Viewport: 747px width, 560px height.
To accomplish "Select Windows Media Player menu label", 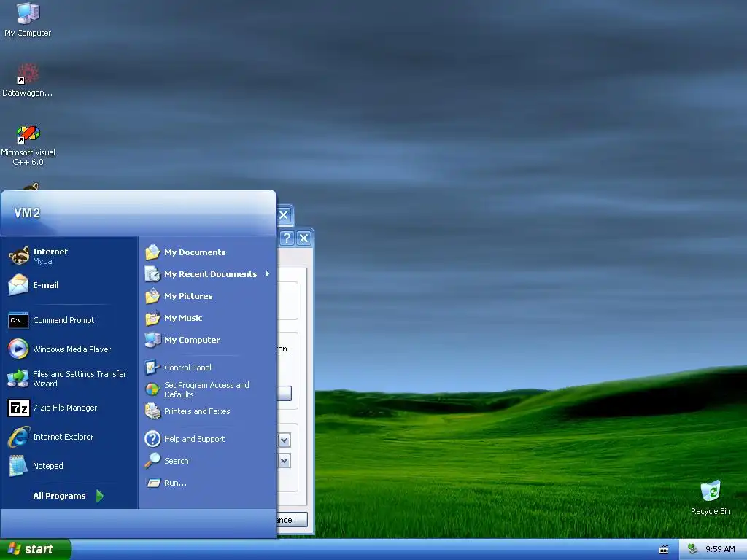I will [x=71, y=349].
